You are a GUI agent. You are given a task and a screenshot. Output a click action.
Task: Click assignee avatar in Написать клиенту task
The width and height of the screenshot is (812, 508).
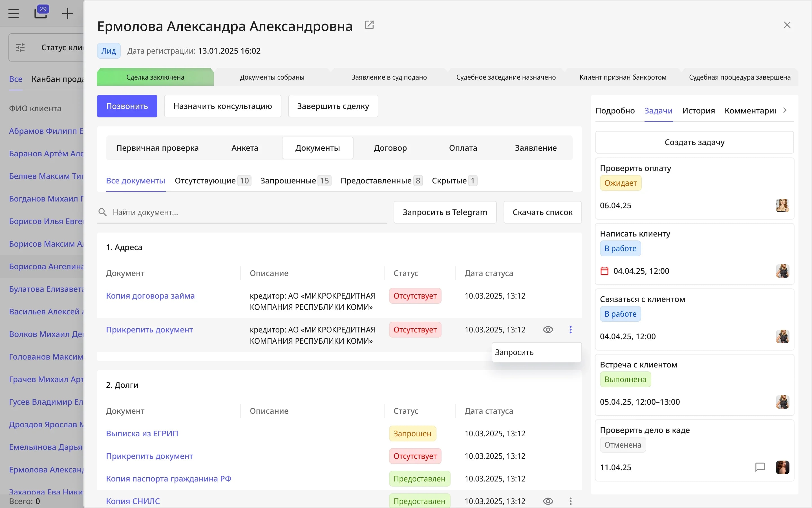[782, 271]
